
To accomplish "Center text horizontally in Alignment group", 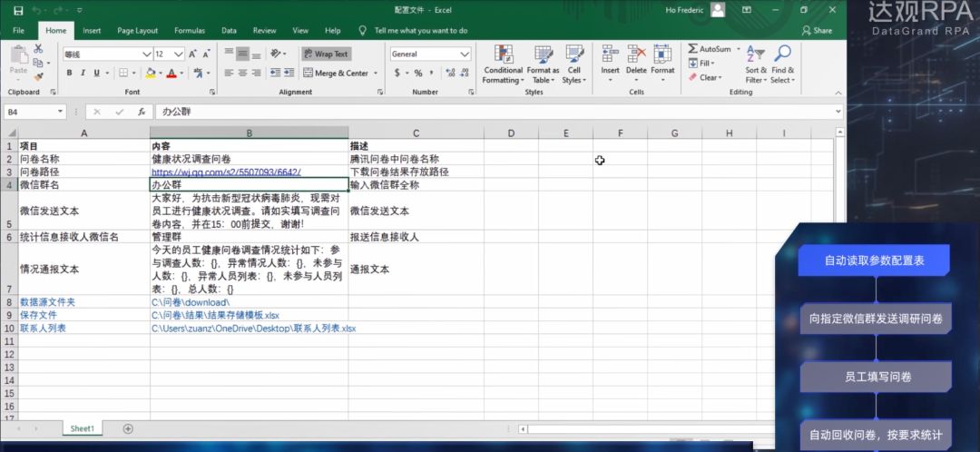I will [x=242, y=74].
